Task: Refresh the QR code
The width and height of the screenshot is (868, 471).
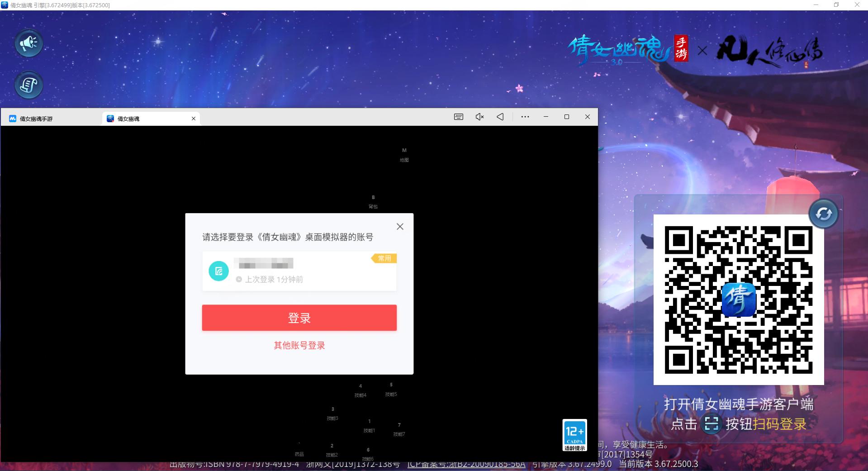Action: (823, 214)
